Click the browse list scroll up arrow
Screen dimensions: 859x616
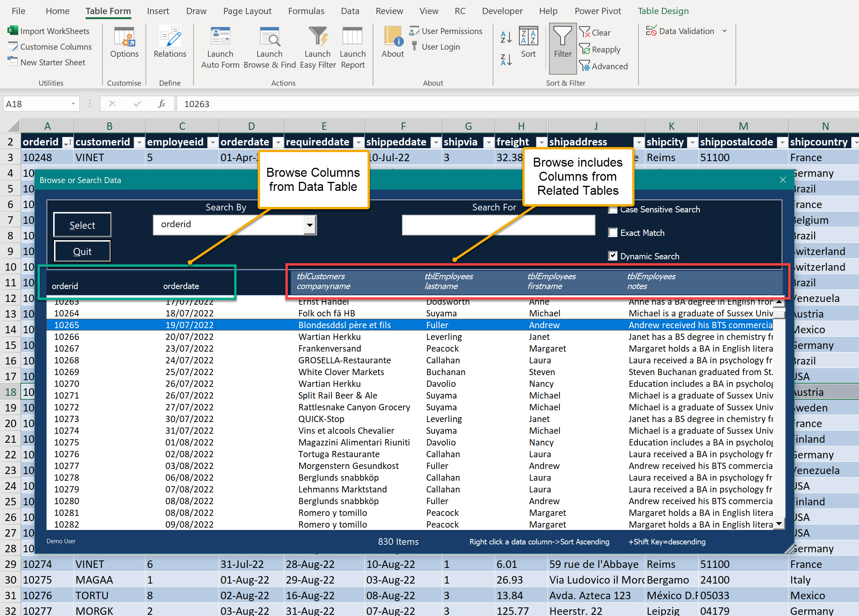coord(779,302)
